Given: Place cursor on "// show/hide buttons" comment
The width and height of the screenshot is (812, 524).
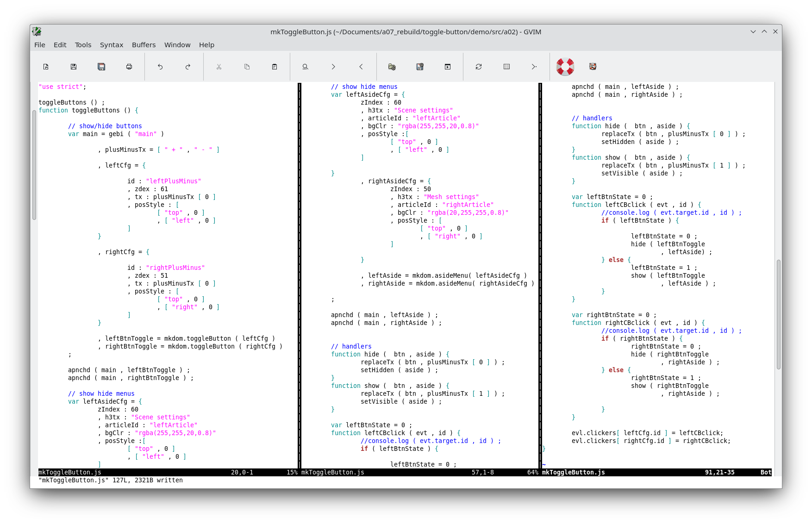Looking at the screenshot, I should tap(105, 126).
